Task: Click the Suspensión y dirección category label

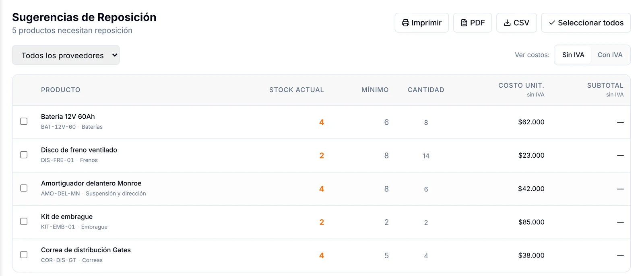Action: tap(116, 194)
